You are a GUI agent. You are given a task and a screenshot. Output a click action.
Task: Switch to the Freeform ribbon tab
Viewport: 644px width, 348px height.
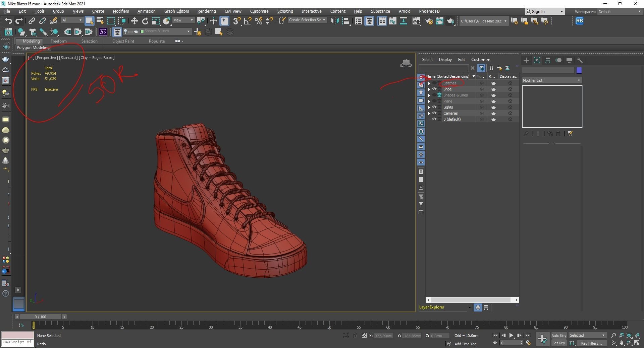pos(58,41)
